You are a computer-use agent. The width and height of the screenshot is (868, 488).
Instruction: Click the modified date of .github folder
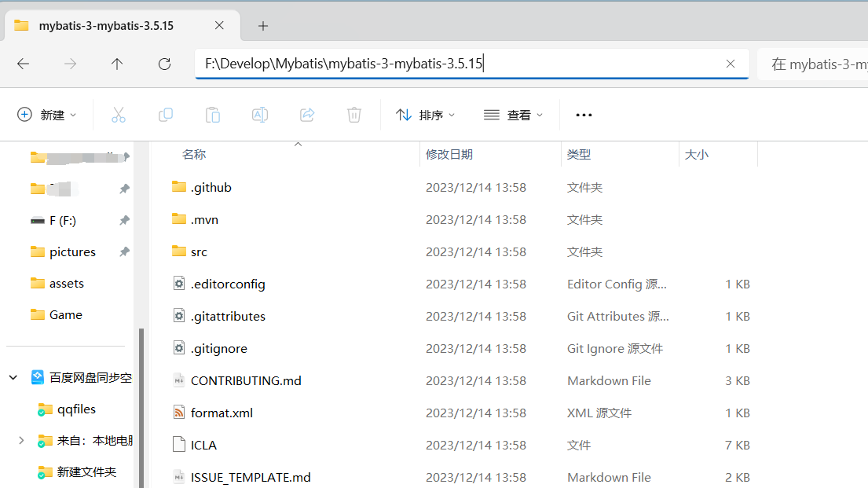475,188
